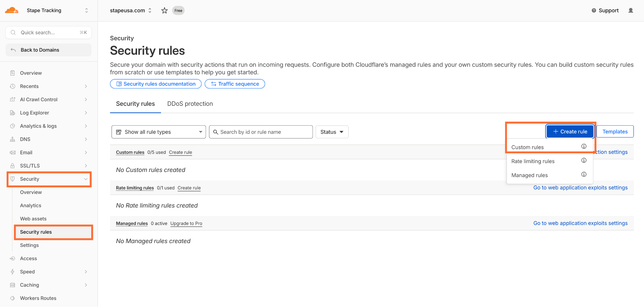Click the Cloudflare logo icon

[12, 10]
